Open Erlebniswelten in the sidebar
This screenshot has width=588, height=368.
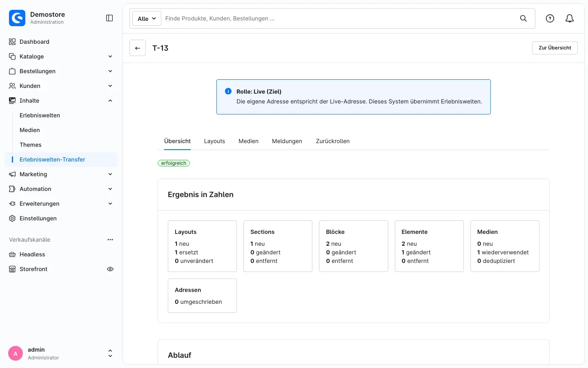(x=40, y=115)
